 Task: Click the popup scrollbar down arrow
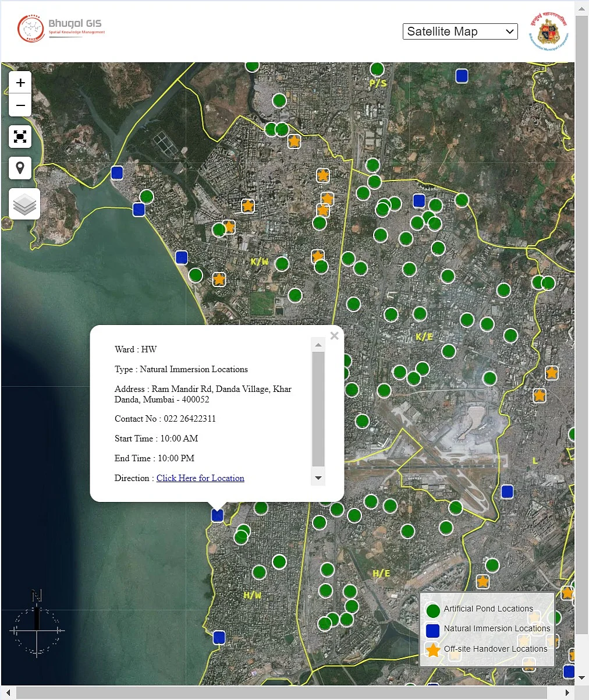318,478
